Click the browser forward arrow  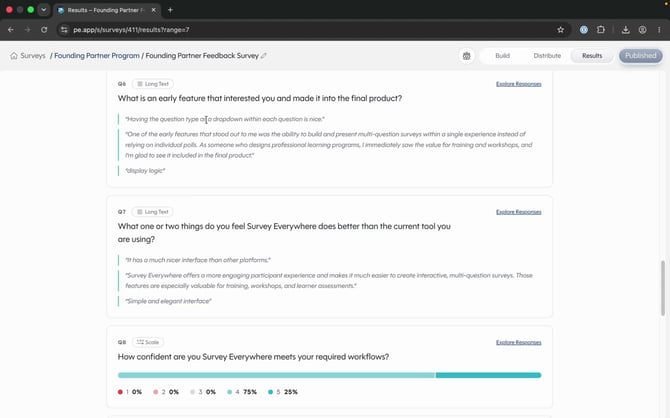coord(27,29)
